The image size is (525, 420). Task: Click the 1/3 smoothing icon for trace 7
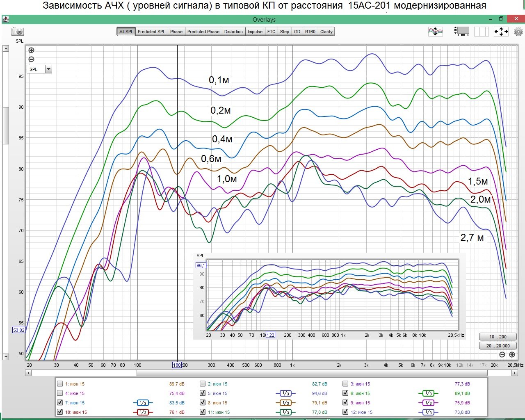point(142,403)
